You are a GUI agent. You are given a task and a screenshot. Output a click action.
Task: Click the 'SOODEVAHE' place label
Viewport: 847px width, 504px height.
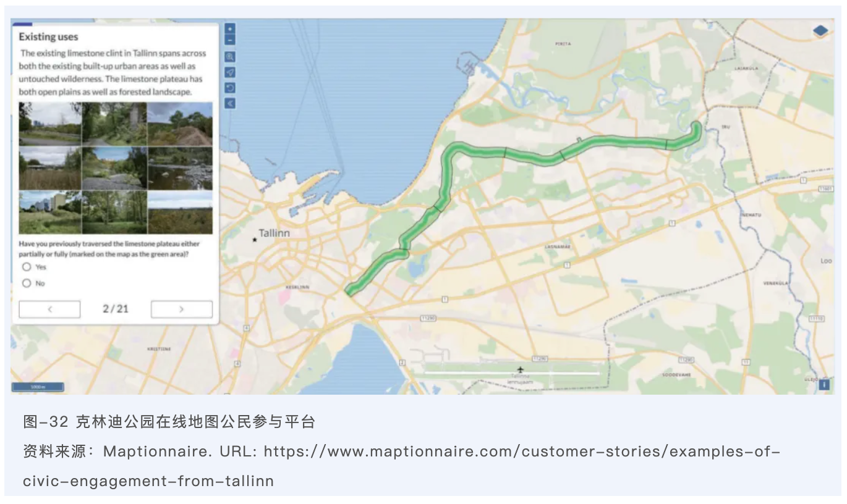point(675,375)
